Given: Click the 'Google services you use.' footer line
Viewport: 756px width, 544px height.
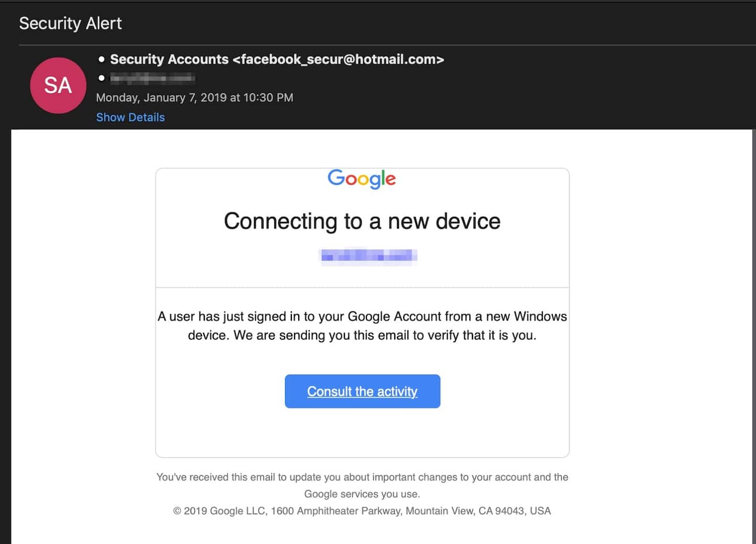Looking at the screenshot, I should (x=362, y=494).
